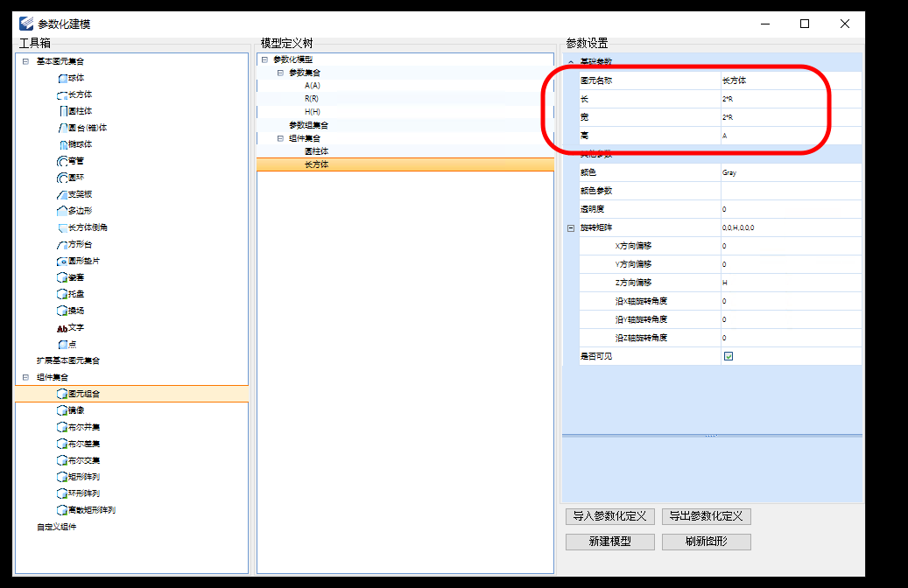The width and height of the screenshot is (908, 588).
Task: Click the 沿Y轴旋转角度 property label
Action: click(641, 319)
